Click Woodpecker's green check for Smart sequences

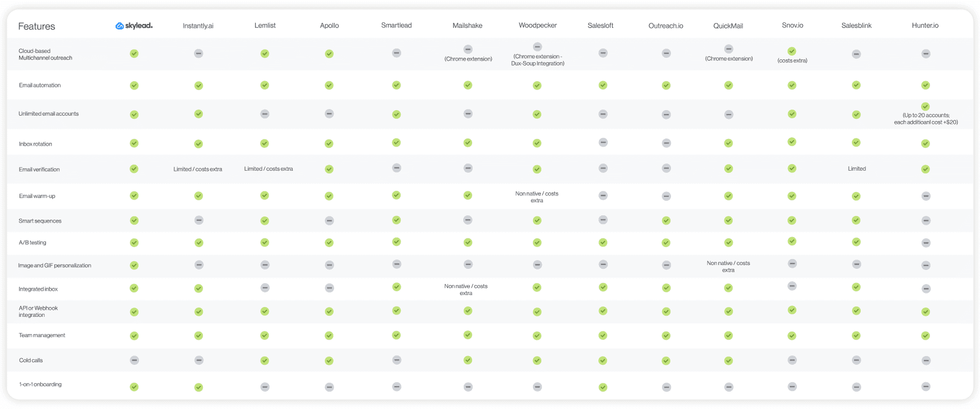tap(537, 220)
